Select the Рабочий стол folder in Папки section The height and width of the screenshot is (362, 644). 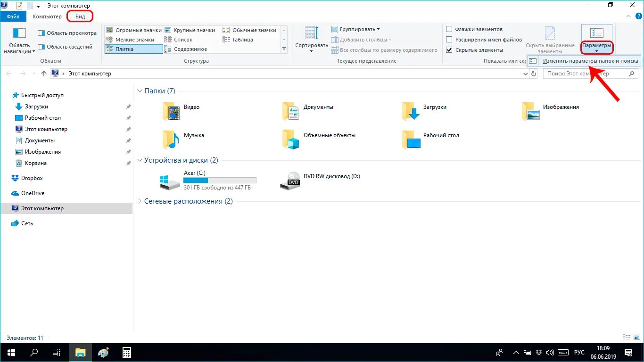tap(411, 140)
